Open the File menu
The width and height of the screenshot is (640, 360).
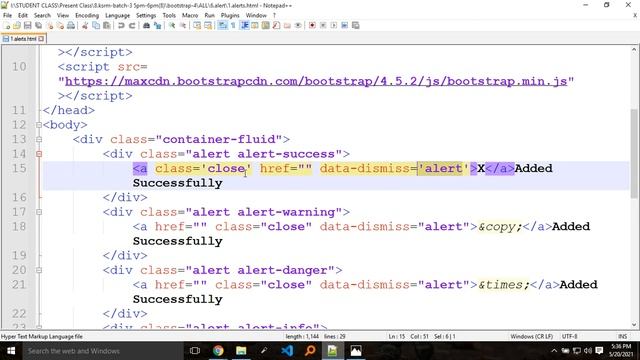[x=7, y=15]
